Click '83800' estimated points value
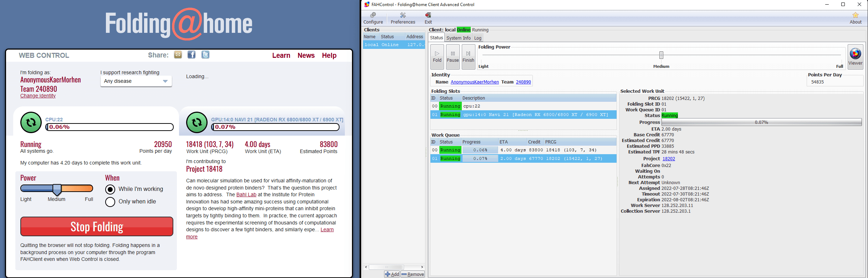This screenshot has width=868, height=278. point(328,144)
